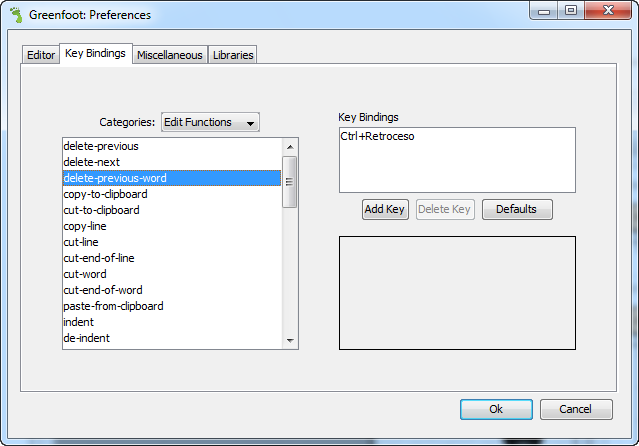Click the Greenfoot footprint title bar icon
639x446 pixels.
[16, 15]
